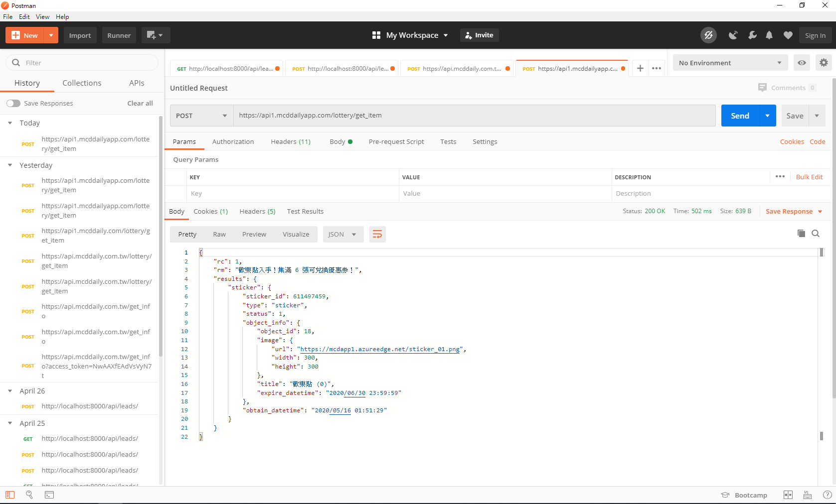Open the POST method dropdown
836x504 pixels.
(201, 116)
